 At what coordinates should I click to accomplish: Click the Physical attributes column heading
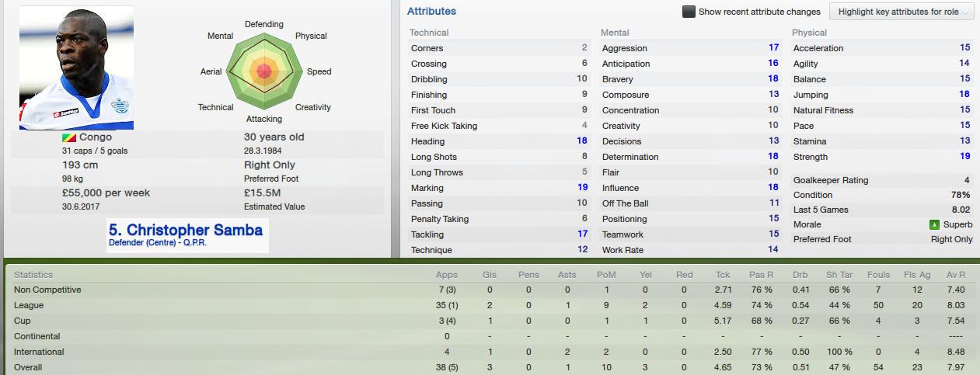tap(809, 33)
